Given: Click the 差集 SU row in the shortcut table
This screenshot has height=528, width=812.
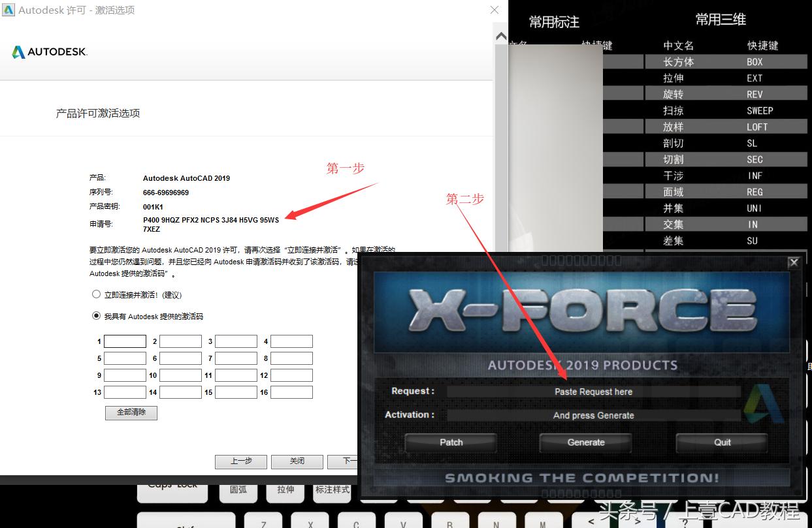Looking at the screenshot, I should point(726,241).
